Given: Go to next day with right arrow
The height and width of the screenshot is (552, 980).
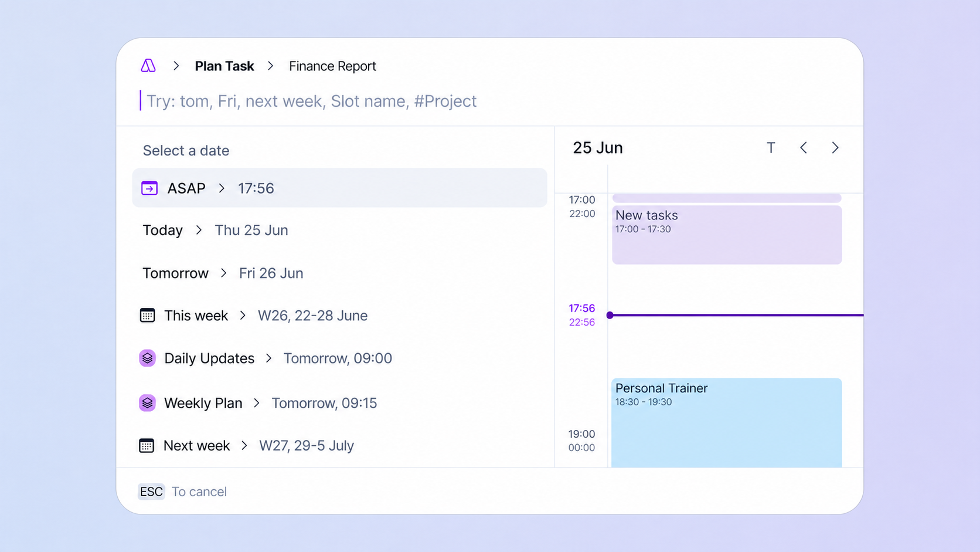Looking at the screenshot, I should (x=835, y=148).
